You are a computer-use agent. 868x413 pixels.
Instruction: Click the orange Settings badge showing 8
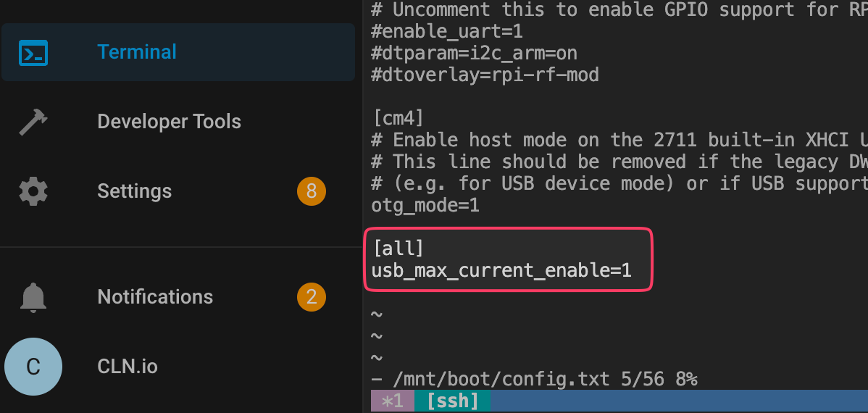point(311,191)
